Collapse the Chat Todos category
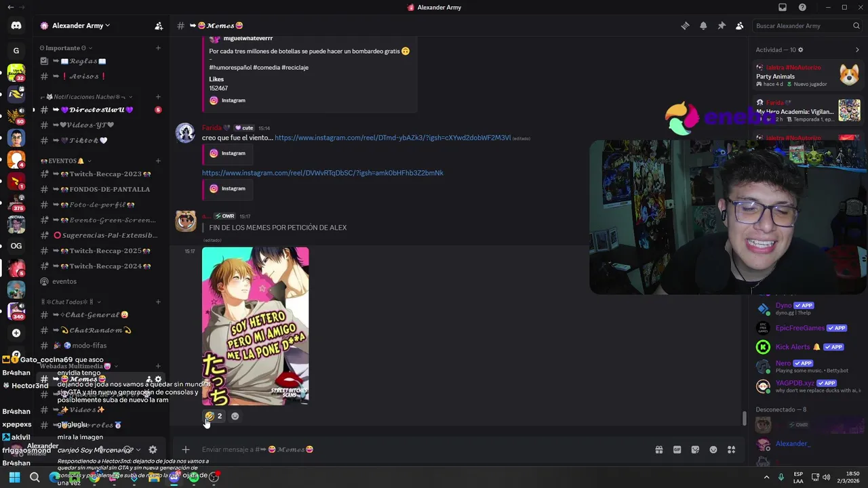The width and height of the screenshot is (868, 488). tap(71, 302)
